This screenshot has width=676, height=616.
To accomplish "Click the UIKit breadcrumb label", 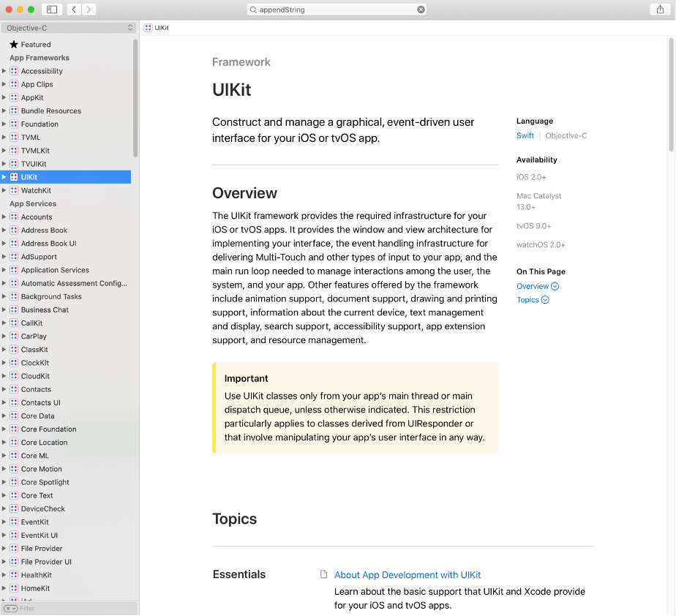I will [x=162, y=28].
